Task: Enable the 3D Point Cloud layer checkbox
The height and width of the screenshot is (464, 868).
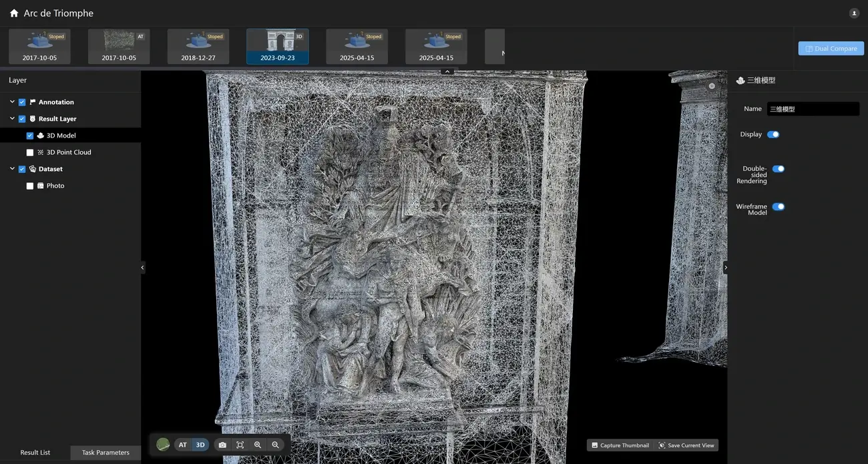Action: [30, 152]
